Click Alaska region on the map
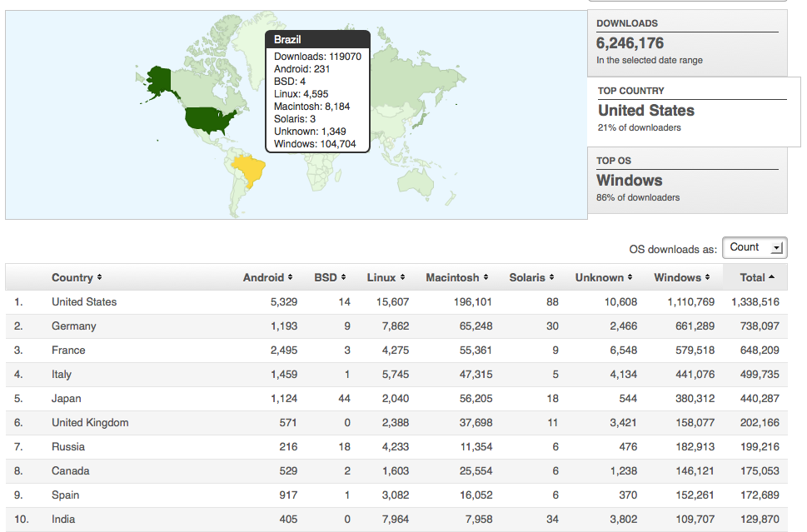 click(x=158, y=81)
